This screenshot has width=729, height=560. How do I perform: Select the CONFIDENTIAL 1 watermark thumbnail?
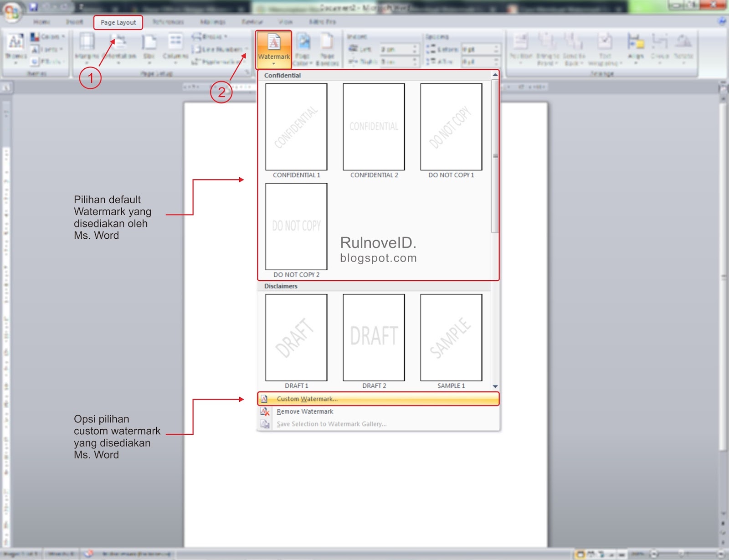(x=296, y=127)
